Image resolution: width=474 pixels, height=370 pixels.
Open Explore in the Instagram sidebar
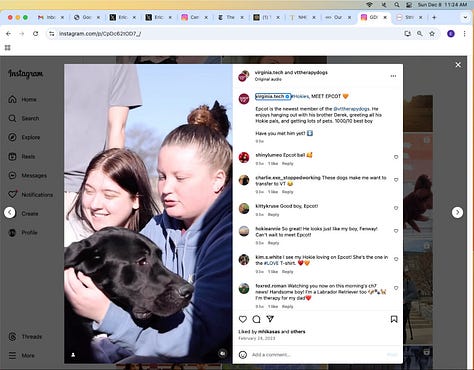coord(24,137)
